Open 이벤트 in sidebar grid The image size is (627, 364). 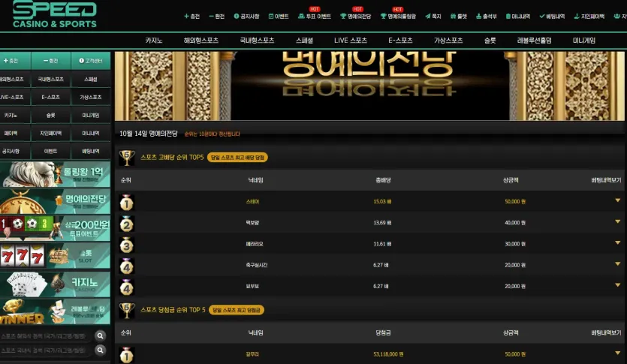point(51,151)
